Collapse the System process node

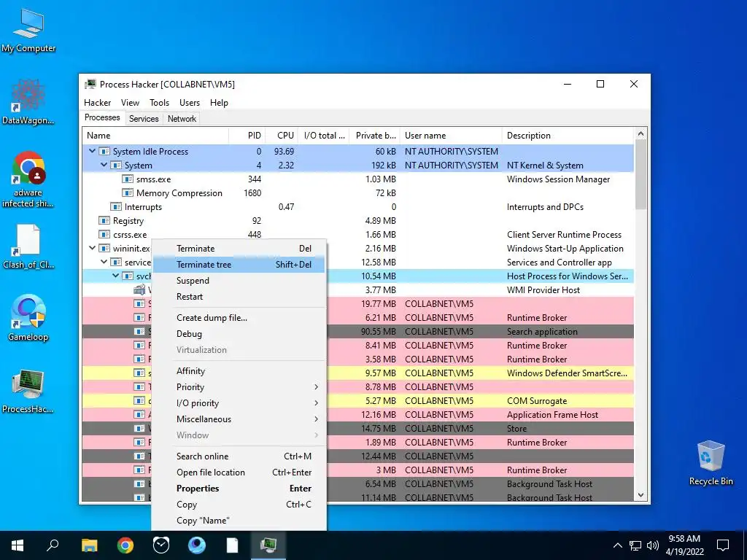[x=104, y=165]
